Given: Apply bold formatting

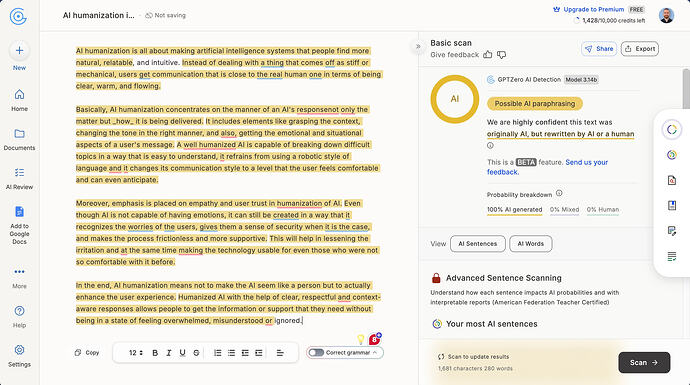Looking at the screenshot, I should [x=155, y=353].
